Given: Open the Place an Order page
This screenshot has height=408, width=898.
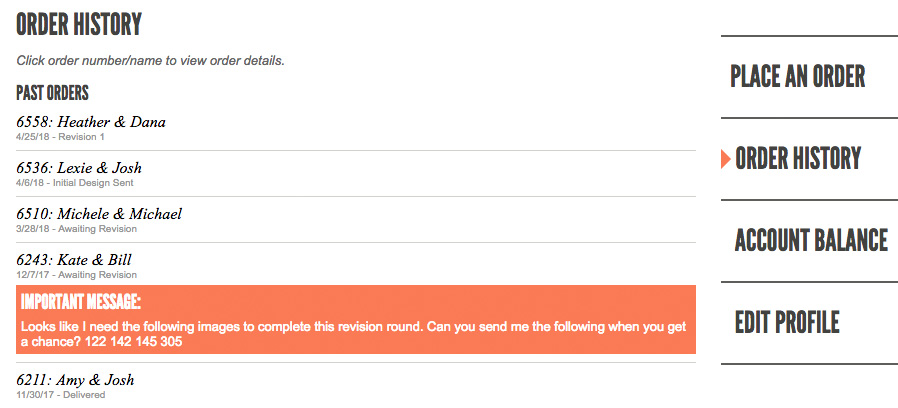Looking at the screenshot, I should point(797,77).
